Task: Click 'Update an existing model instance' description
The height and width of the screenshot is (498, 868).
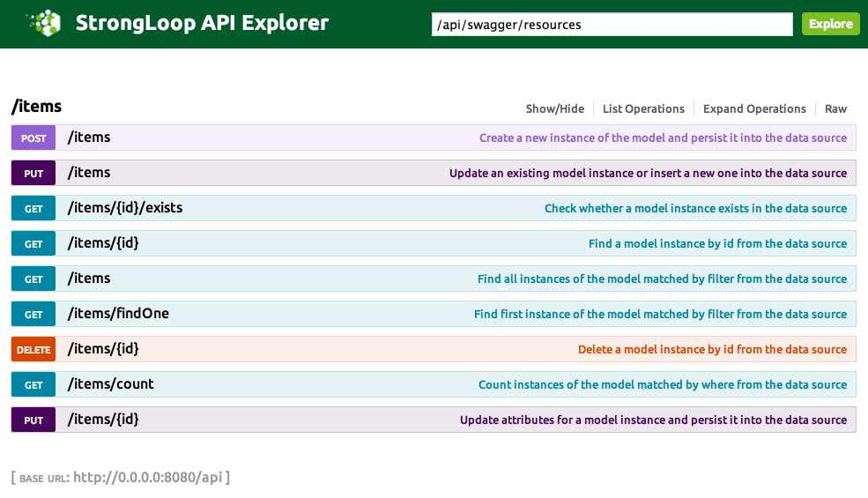Action: 648,174
